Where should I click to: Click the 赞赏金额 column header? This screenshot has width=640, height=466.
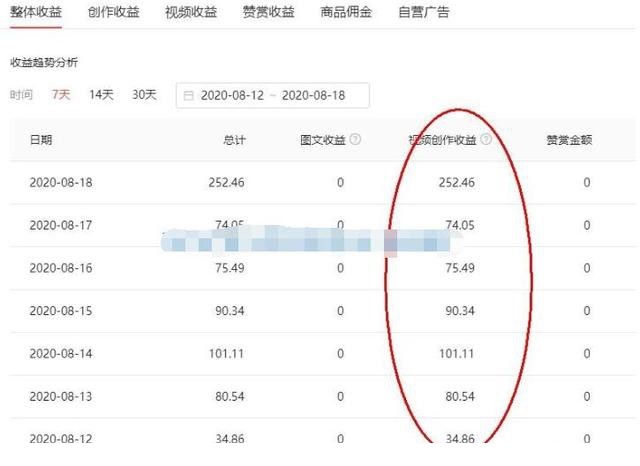pos(569,140)
